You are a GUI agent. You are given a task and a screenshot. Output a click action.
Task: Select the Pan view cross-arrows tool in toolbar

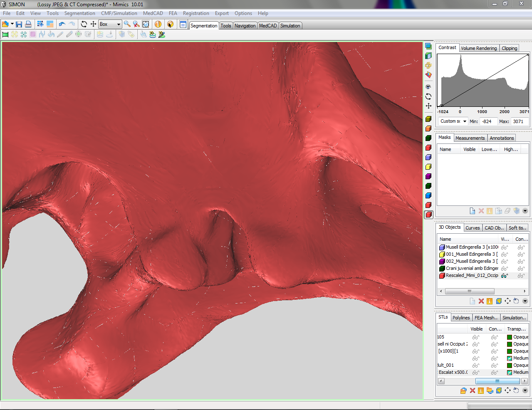coord(94,25)
